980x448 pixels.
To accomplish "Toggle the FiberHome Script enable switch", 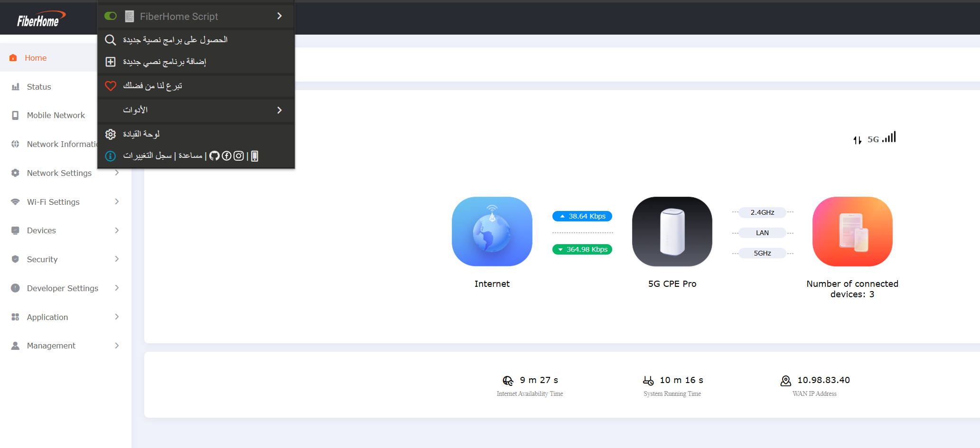I will coord(111,16).
